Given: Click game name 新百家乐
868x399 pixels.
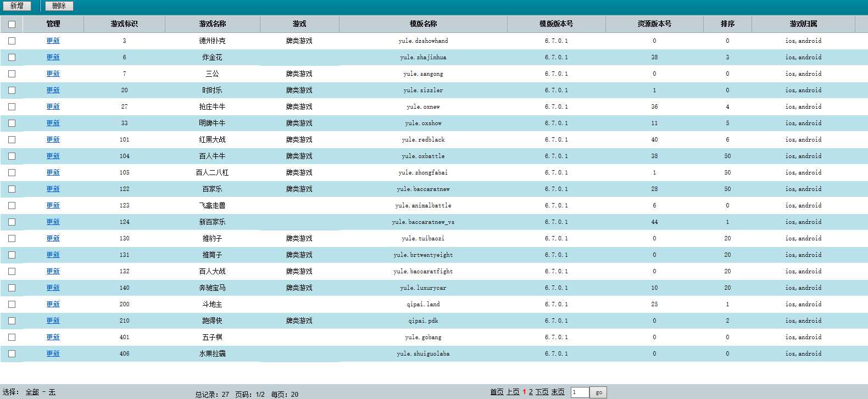Looking at the screenshot, I should (212, 222).
